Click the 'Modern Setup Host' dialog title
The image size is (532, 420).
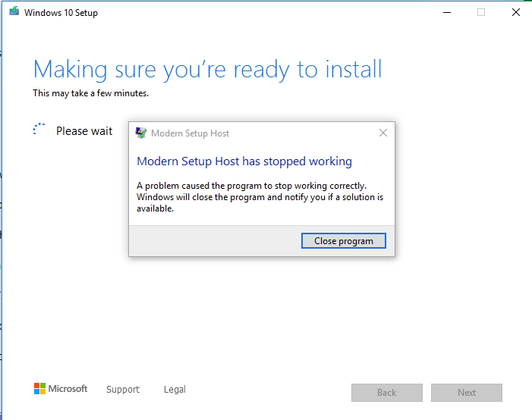190,133
